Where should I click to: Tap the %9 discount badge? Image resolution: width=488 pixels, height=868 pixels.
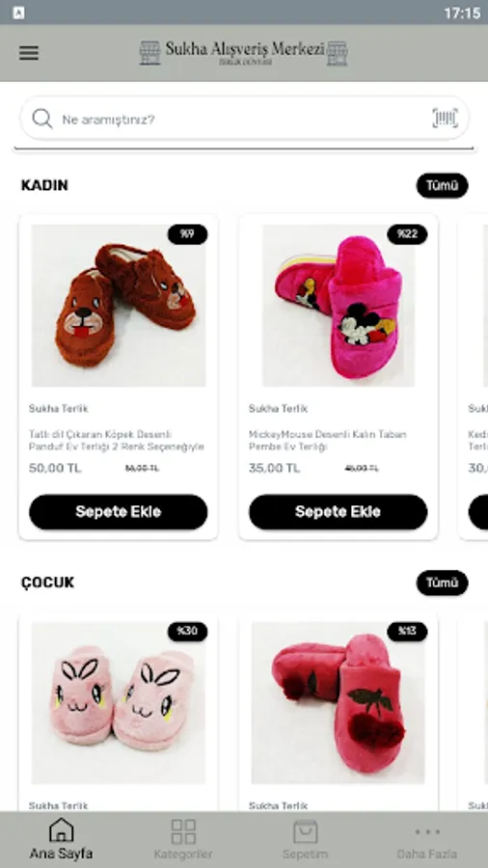point(187,234)
